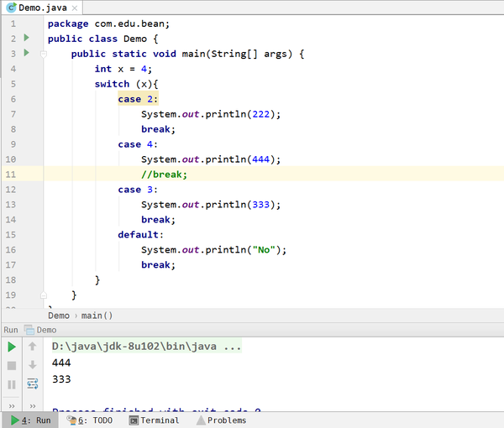
Task: Click the 'break;' on line 14
Action: (x=158, y=220)
